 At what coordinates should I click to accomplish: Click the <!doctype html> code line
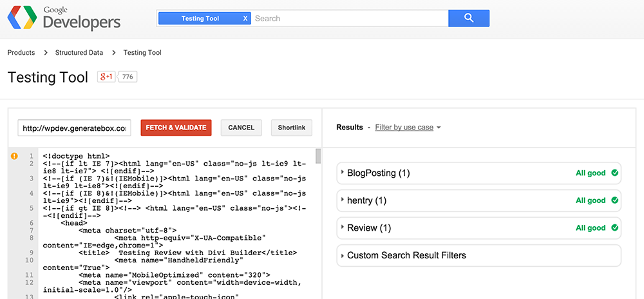click(77, 156)
